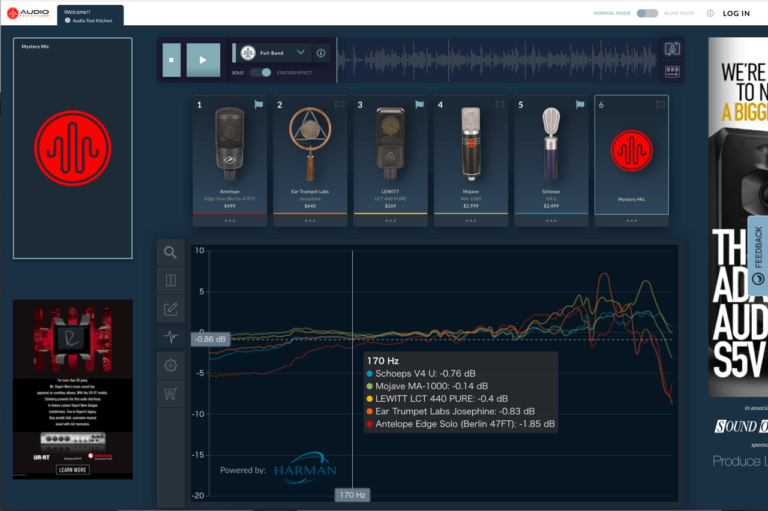Image resolution: width=768 pixels, height=511 pixels.
Task: Start playback with the play button
Action: pos(203,60)
